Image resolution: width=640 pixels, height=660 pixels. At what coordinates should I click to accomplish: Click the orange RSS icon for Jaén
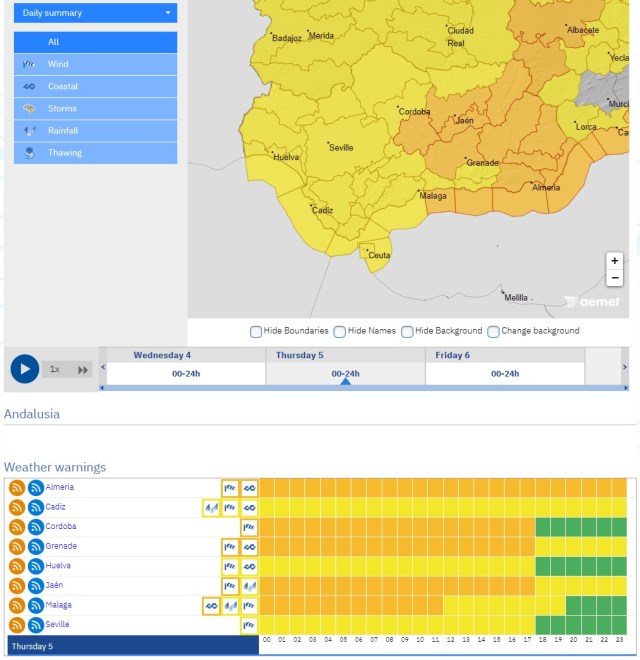17,586
